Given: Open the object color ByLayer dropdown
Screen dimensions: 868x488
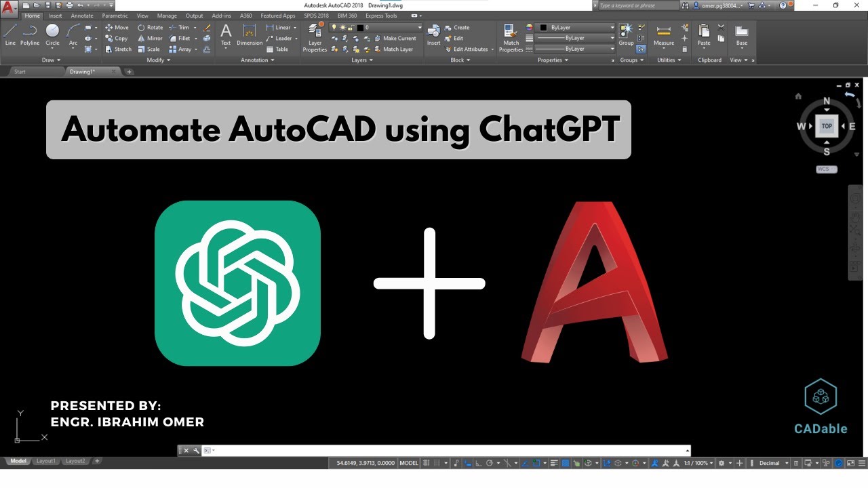Looking at the screenshot, I should click(612, 27).
